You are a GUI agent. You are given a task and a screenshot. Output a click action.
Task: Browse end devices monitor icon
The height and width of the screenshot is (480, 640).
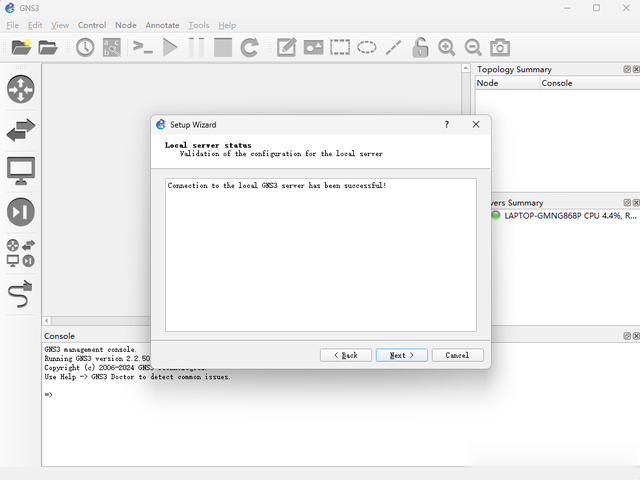[21, 171]
